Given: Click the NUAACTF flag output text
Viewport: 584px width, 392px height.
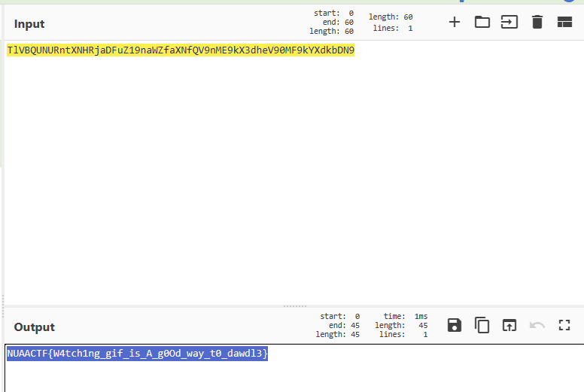Looking at the screenshot, I should point(138,354).
